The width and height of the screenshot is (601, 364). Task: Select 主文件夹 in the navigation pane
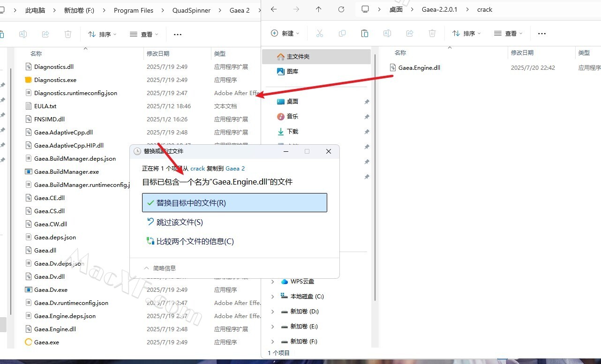pyautogui.click(x=316, y=56)
